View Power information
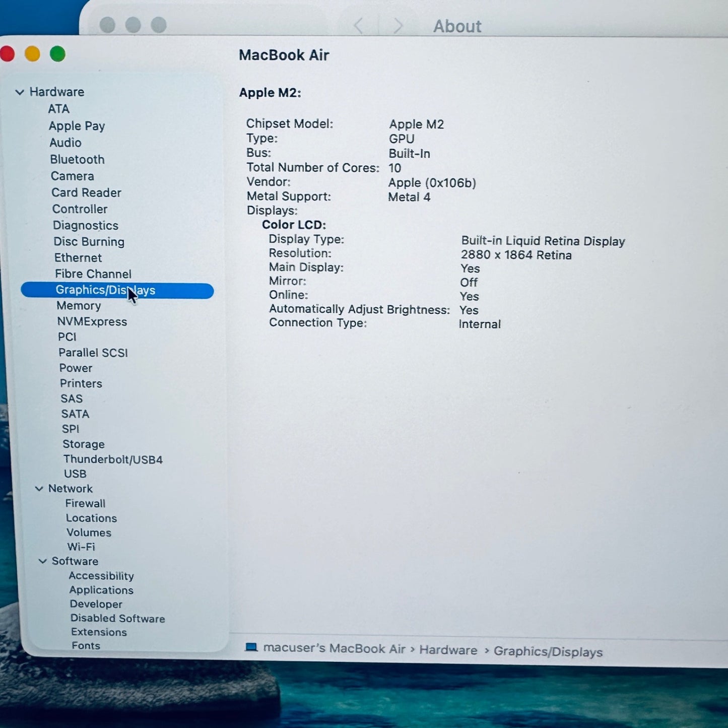The height and width of the screenshot is (728, 728). point(76,368)
